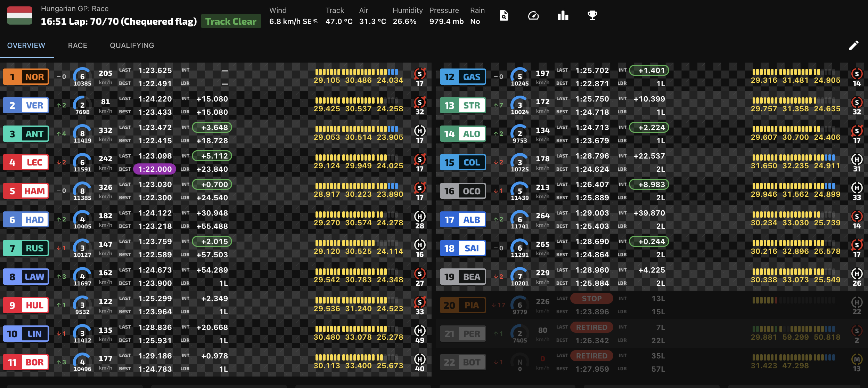Image resolution: width=868 pixels, height=388 pixels.
Task: Click VER's soft tyre icon
Action: tap(420, 102)
